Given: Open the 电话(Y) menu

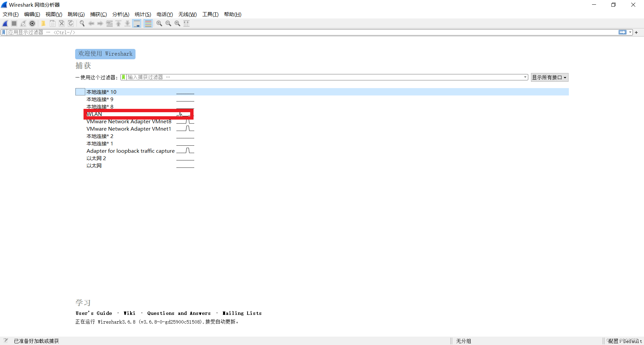Looking at the screenshot, I should pyautogui.click(x=165, y=14).
